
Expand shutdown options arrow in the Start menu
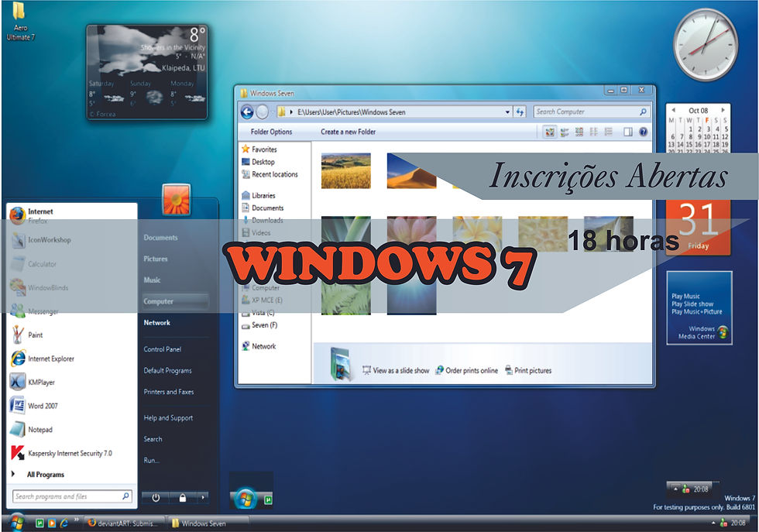pos(203,498)
